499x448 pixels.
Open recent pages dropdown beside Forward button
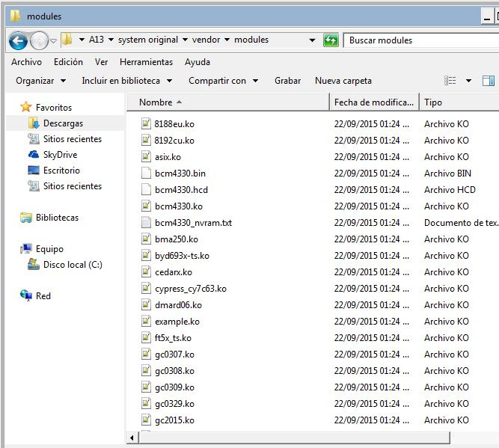[x=53, y=40]
